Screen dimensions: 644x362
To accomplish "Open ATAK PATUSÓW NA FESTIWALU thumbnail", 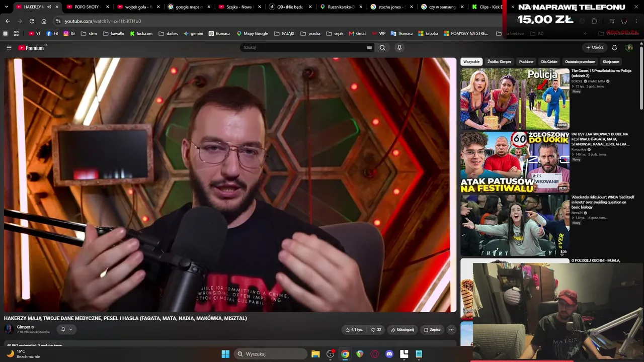I will 515,162.
